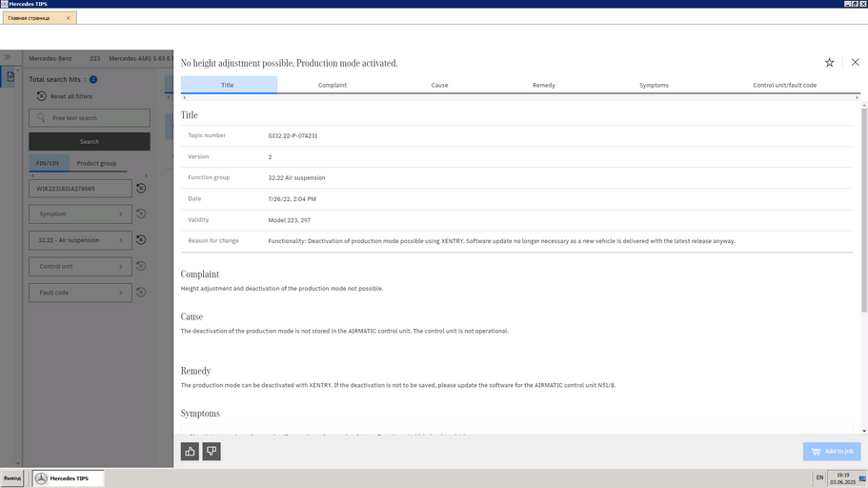Viewport: 868px width, 488px height.
Task: Click Reset all filters icon
Action: click(x=42, y=96)
